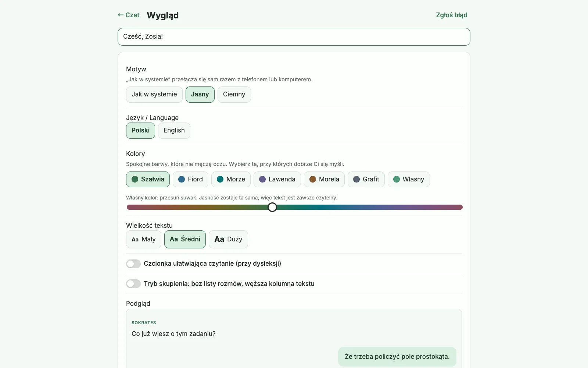Pick the Fiord blue color
Screen dimensions: 588x368
pyautogui.click(x=190, y=180)
